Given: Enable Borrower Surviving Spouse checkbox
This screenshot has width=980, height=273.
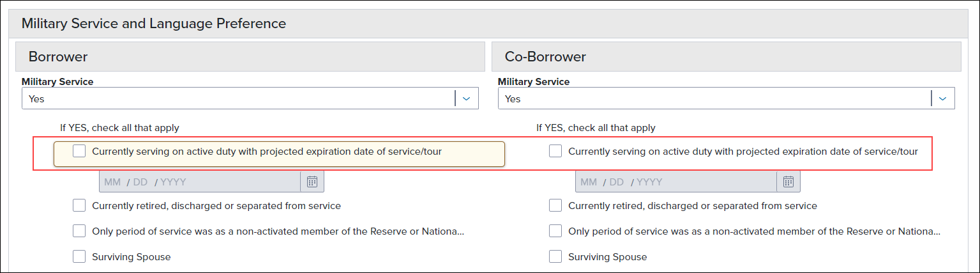Looking at the screenshot, I should pos(79,256).
